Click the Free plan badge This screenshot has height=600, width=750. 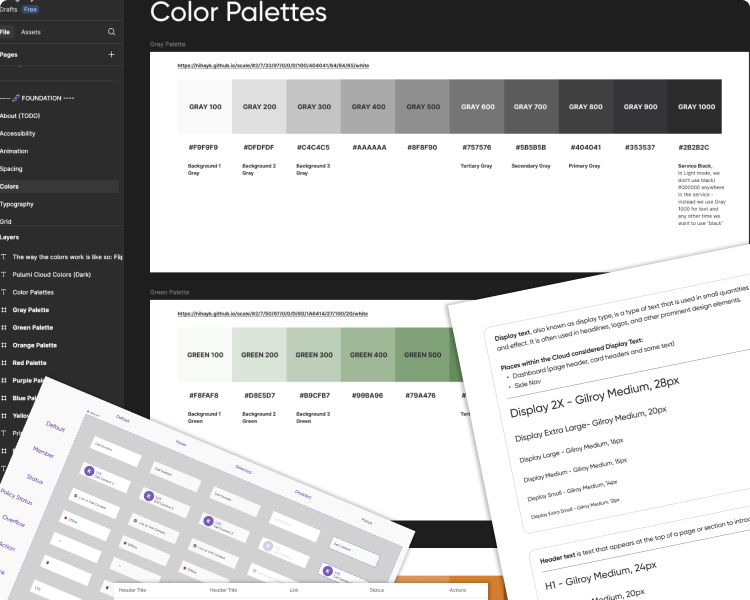point(30,10)
